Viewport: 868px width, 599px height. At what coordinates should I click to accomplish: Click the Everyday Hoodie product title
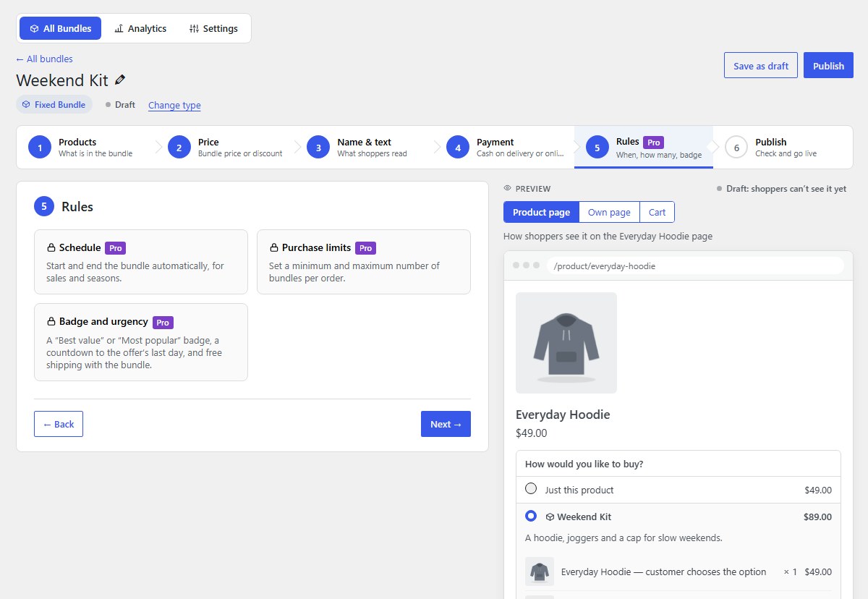coord(563,415)
